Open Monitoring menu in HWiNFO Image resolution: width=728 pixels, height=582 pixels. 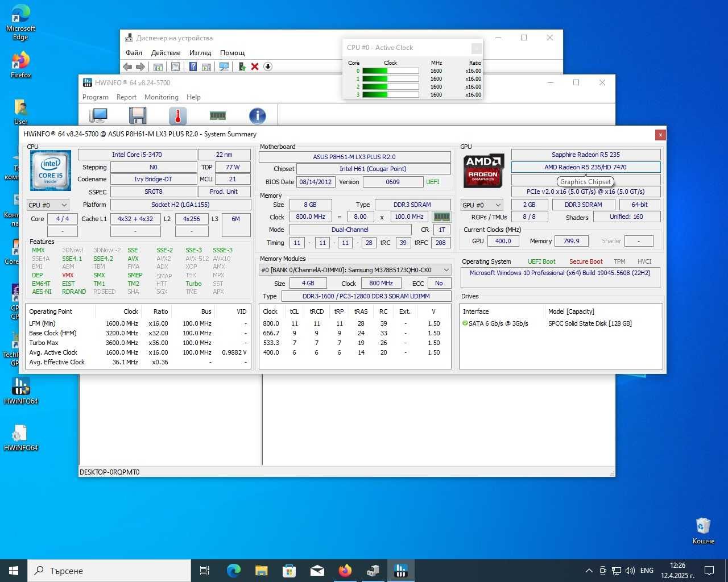pyautogui.click(x=162, y=97)
